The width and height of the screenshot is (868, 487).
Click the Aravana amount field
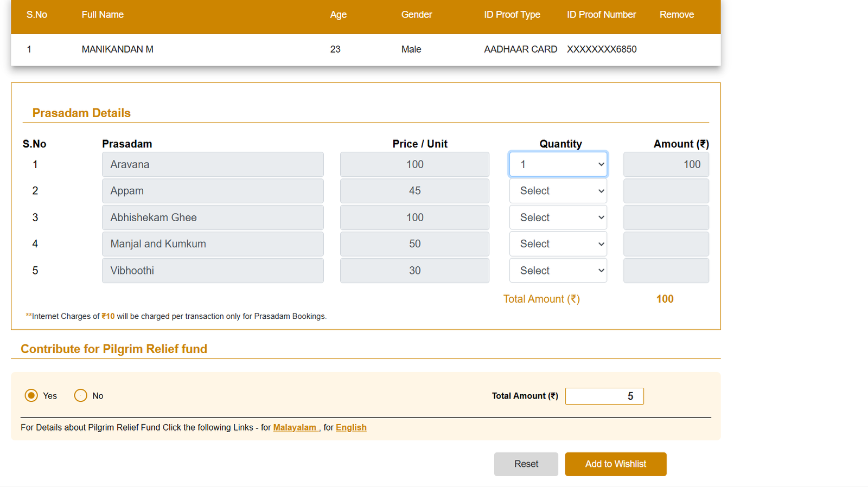(666, 164)
